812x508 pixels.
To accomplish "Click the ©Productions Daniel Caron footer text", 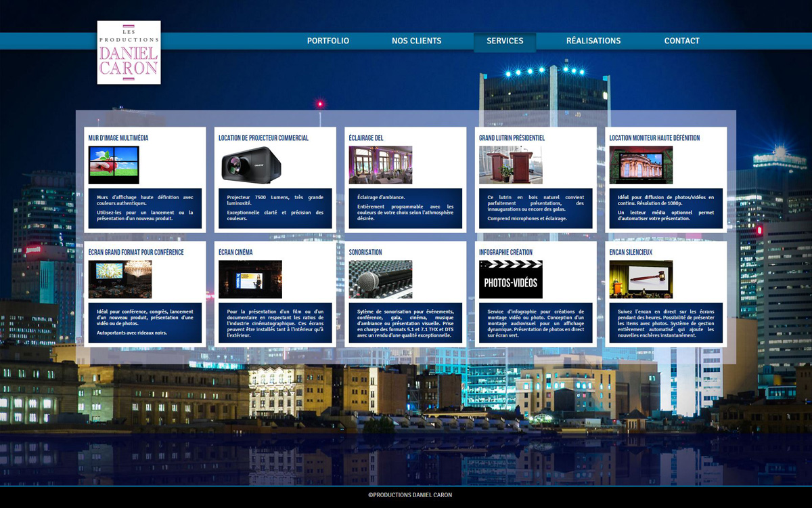I will [410, 495].
